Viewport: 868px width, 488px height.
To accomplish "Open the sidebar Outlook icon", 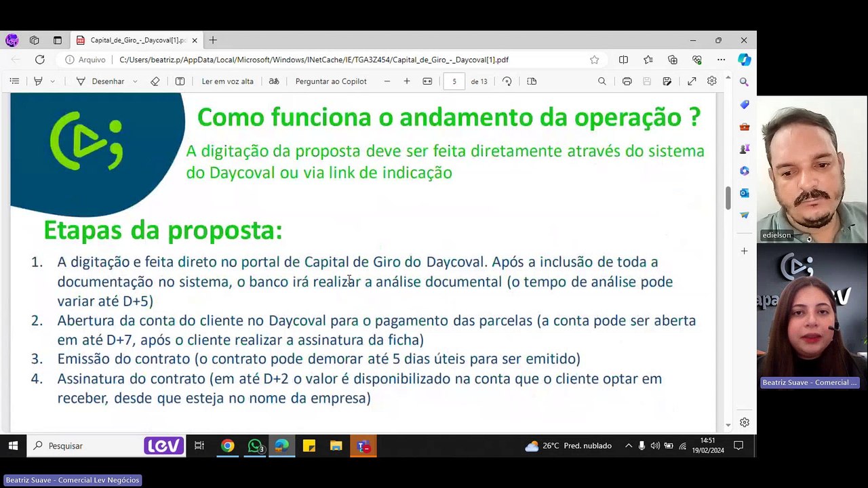I will point(745,193).
